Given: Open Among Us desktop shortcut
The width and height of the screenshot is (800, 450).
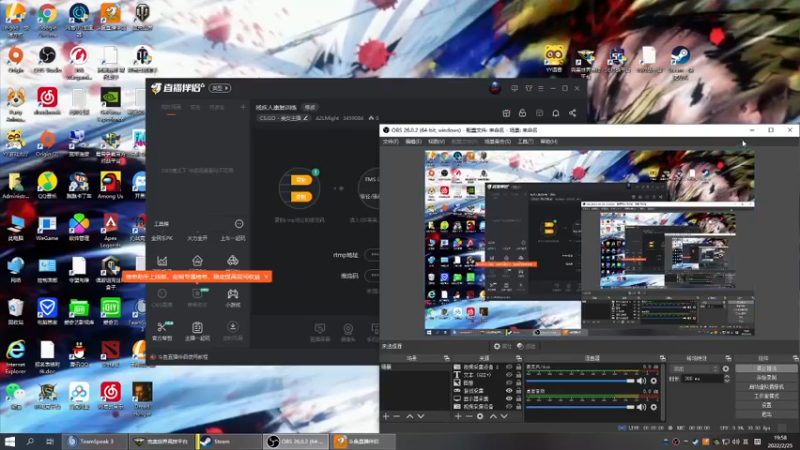Looking at the screenshot, I should 110,185.
